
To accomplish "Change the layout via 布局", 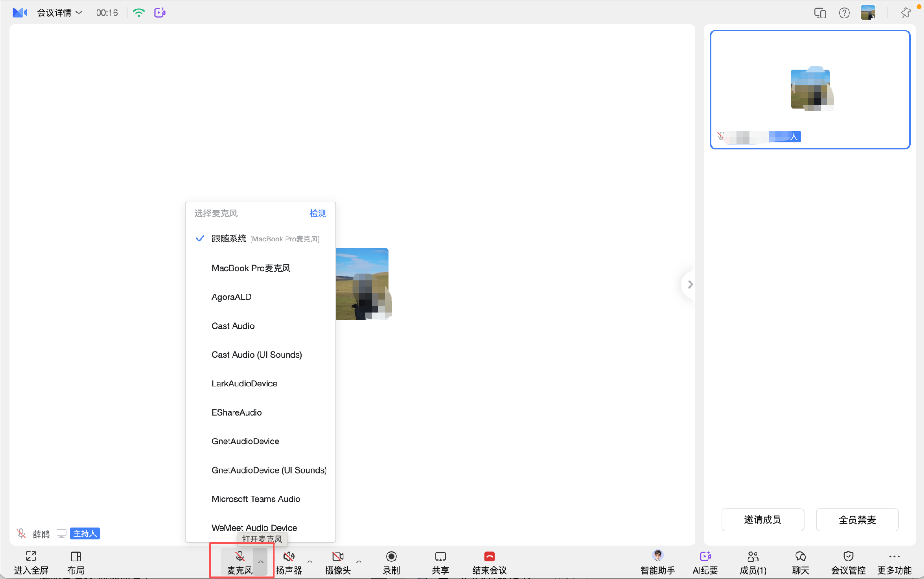I will pyautogui.click(x=76, y=561).
